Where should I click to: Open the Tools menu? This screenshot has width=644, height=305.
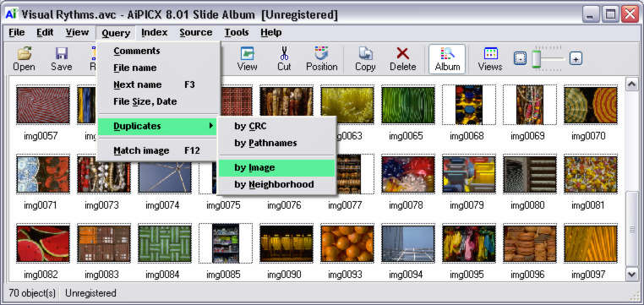click(x=237, y=32)
